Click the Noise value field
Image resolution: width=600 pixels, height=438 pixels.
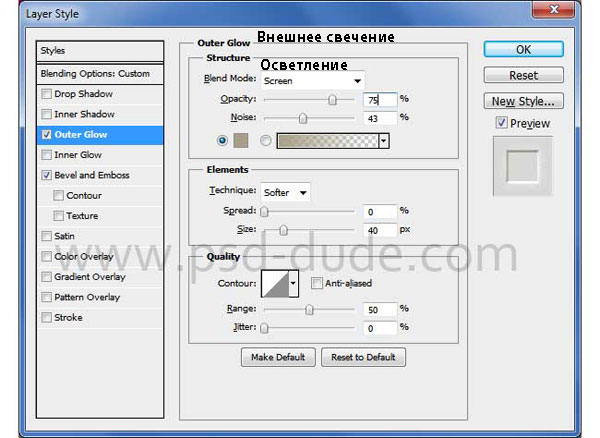click(380, 118)
